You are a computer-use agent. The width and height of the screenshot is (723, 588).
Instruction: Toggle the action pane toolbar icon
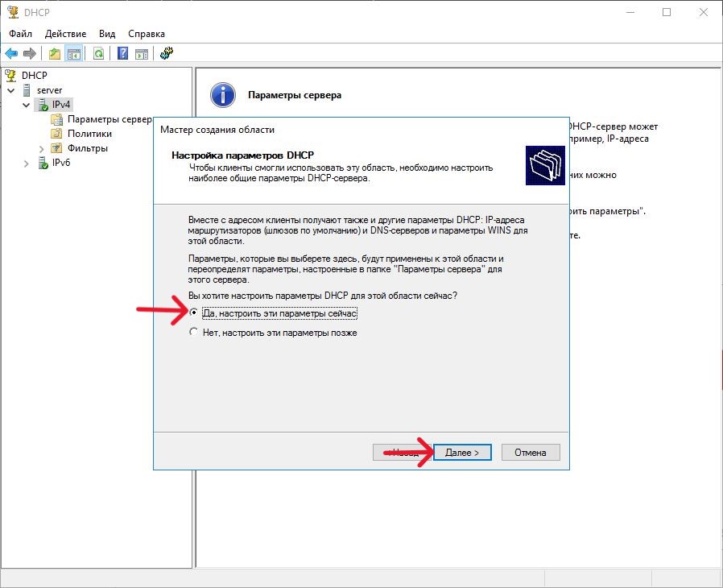coord(142,53)
